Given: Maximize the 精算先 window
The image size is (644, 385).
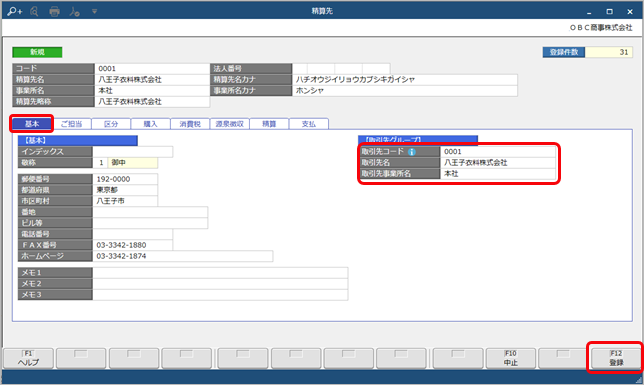Looking at the screenshot, I should (x=610, y=12).
